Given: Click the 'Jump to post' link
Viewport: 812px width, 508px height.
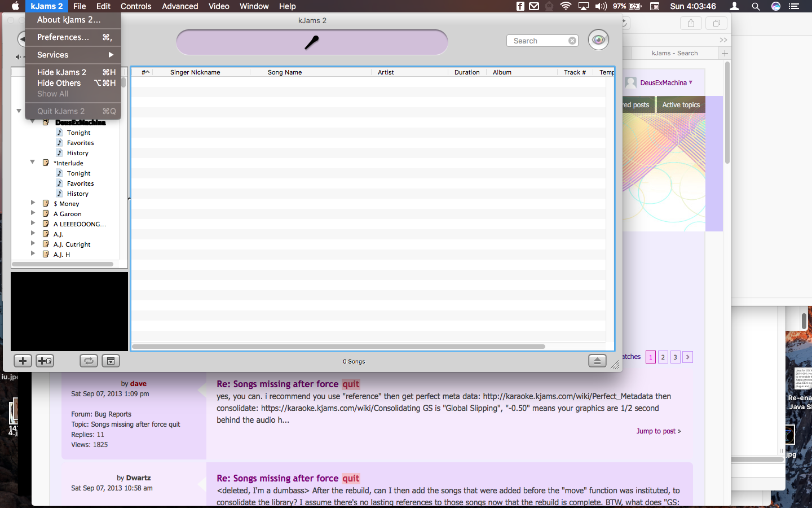Looking at the screenshot, I should coord(658,431).
